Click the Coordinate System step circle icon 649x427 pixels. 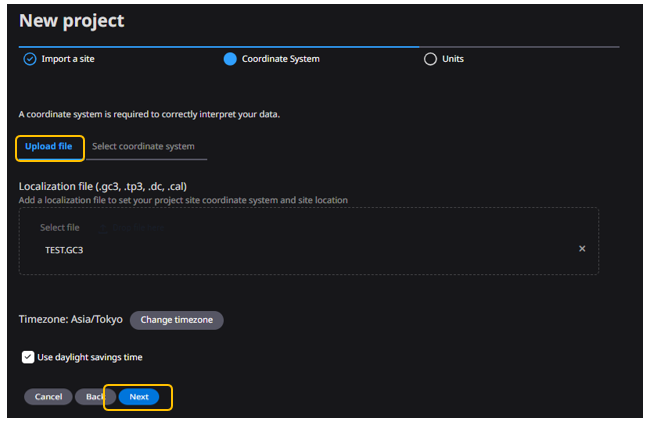point(230,59)
